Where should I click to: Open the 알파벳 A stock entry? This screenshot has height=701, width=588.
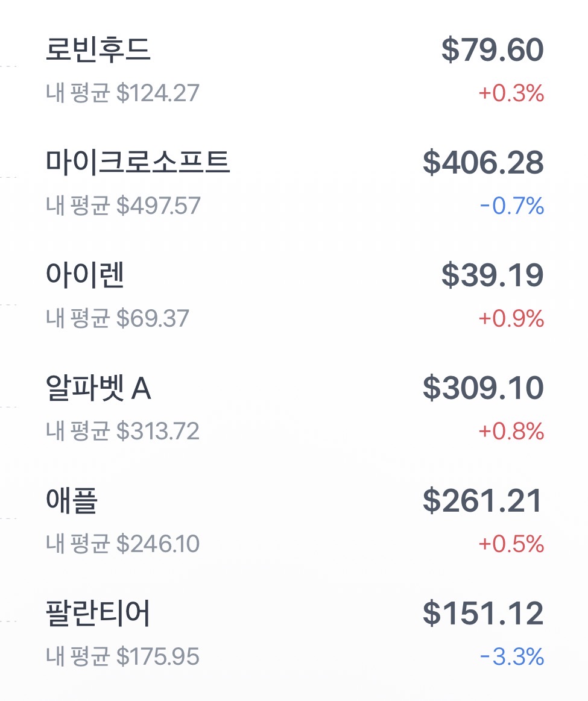[x=98, y=388]
